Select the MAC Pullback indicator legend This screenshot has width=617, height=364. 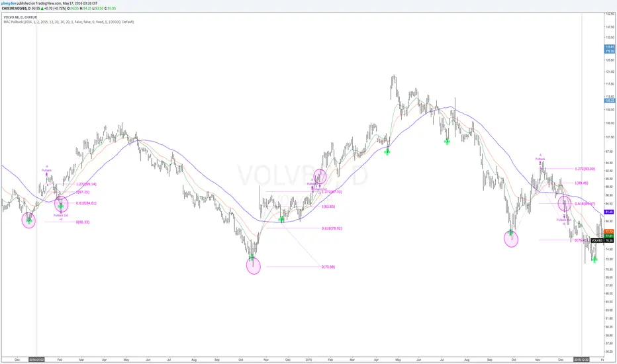pos(68,22)
